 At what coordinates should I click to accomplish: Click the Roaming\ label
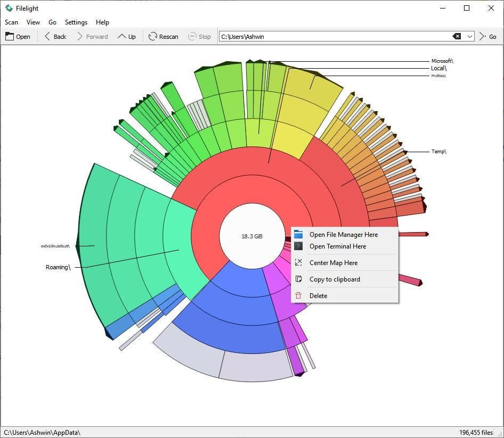pos(58,267)
